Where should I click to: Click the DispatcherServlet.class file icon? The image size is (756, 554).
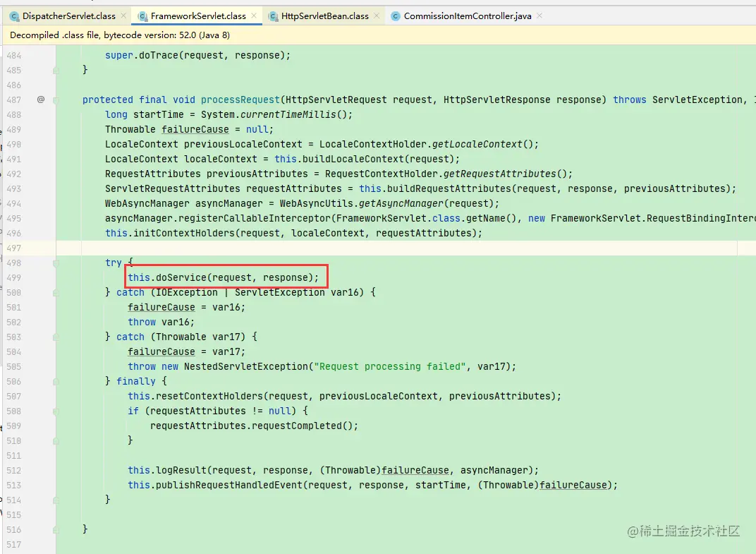pos(15,16)
